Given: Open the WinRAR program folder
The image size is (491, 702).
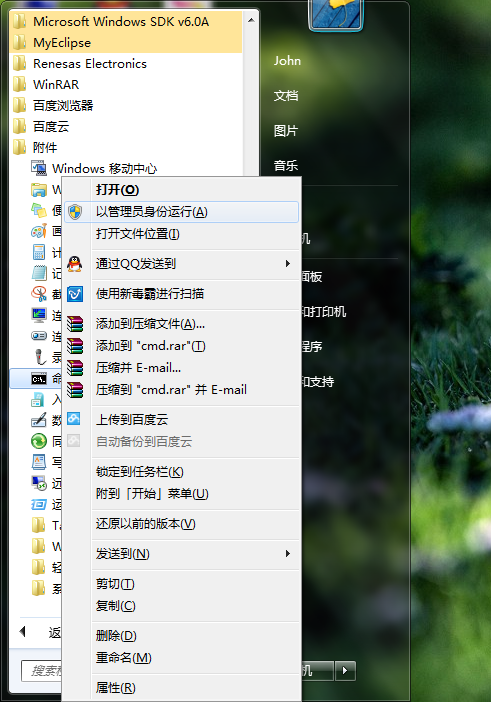Looking at the screenshot, I should point(126,85).
